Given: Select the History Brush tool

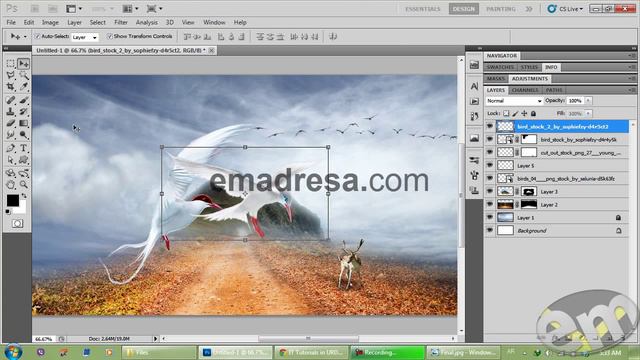Looking at the screenshot, I should (24, 111).
